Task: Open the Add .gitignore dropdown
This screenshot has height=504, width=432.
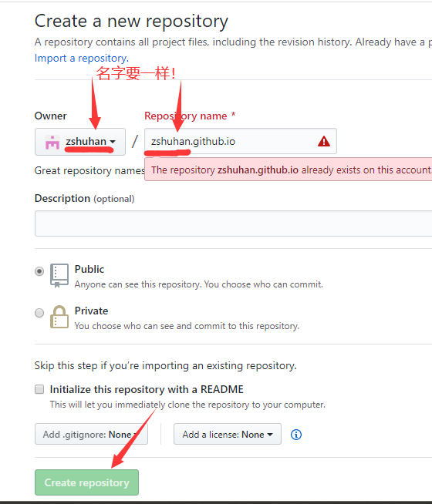Action: [91, 434]
